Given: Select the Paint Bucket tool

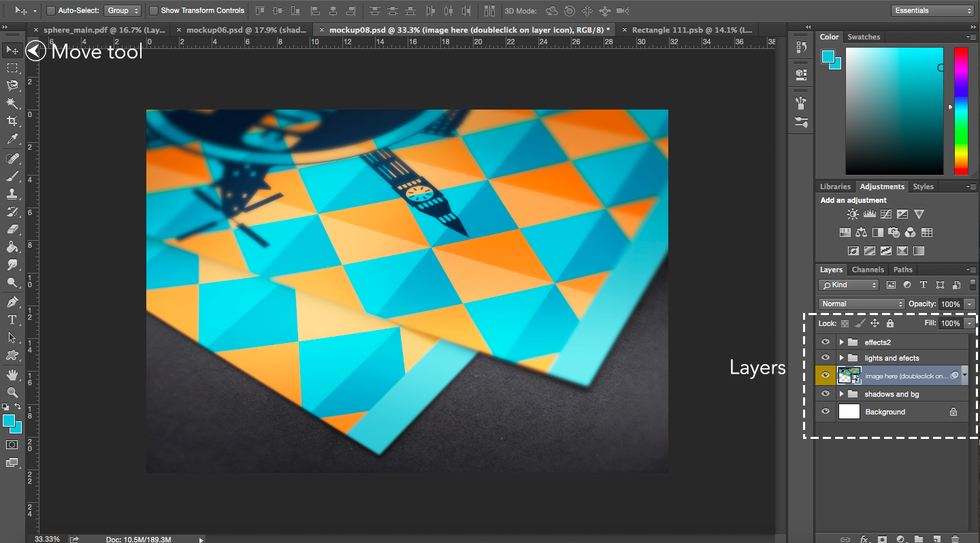Looking at the screenshot, I should (12, 247).
